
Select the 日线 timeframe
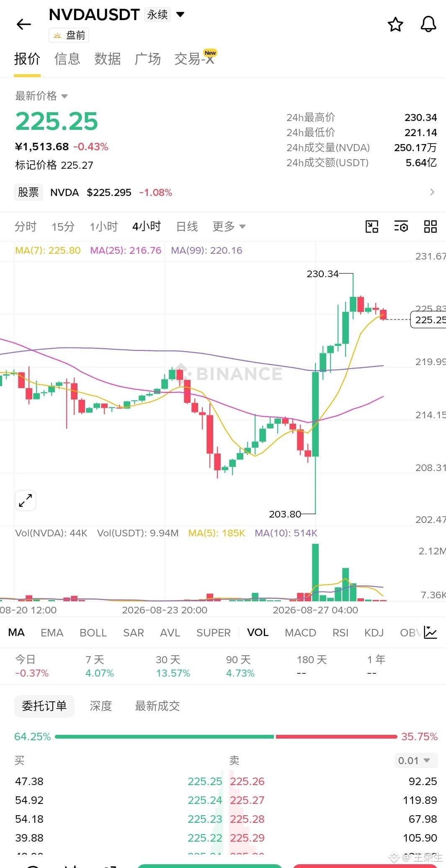[187, 227]
